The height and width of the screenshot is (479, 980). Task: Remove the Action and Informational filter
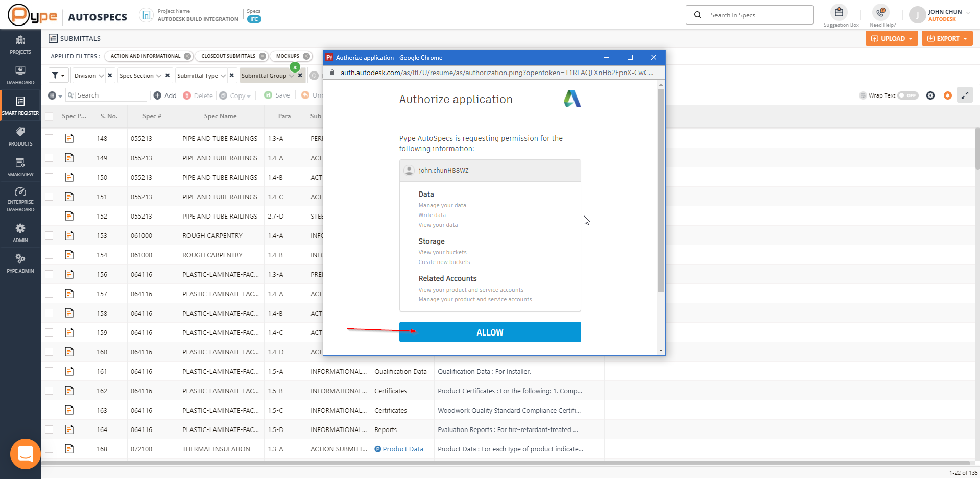pos(187,56)
